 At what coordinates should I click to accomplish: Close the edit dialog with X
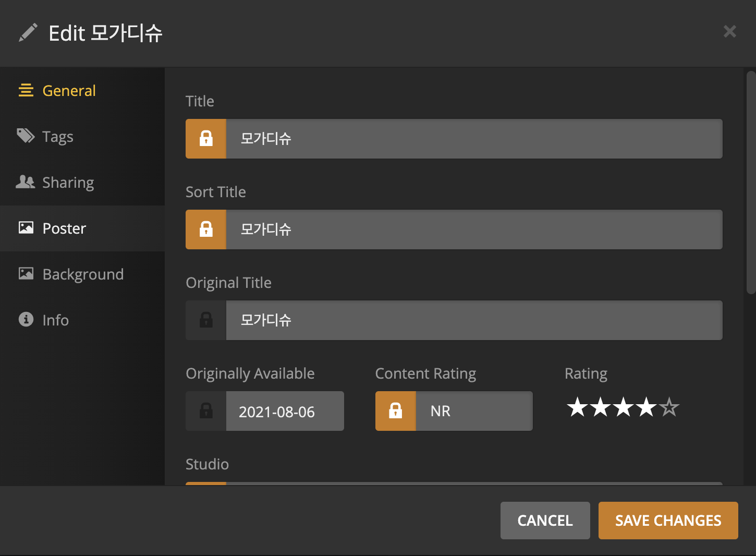(729, 32)
